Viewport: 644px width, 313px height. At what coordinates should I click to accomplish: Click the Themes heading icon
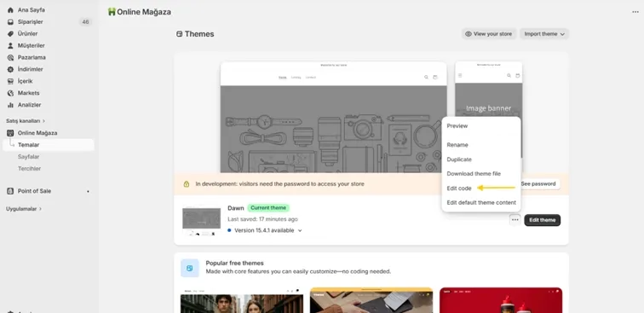(179, 34)
